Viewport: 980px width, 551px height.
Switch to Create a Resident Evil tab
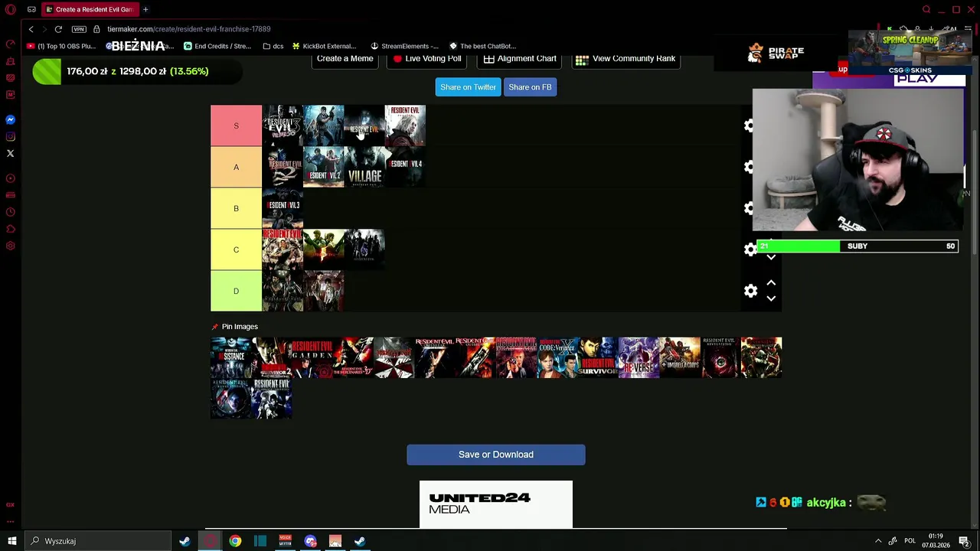[x=89, y=9]
